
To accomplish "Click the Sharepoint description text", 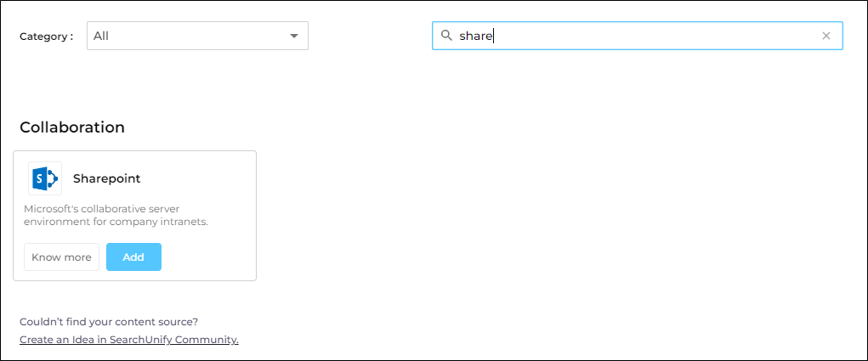I will [x=116, y=215].
